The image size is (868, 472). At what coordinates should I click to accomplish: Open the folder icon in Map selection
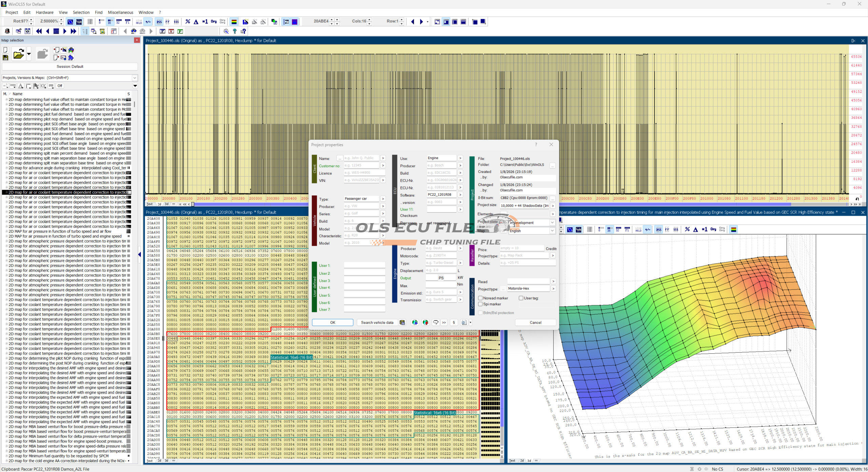pyautogui.click(x=18, y=54)
